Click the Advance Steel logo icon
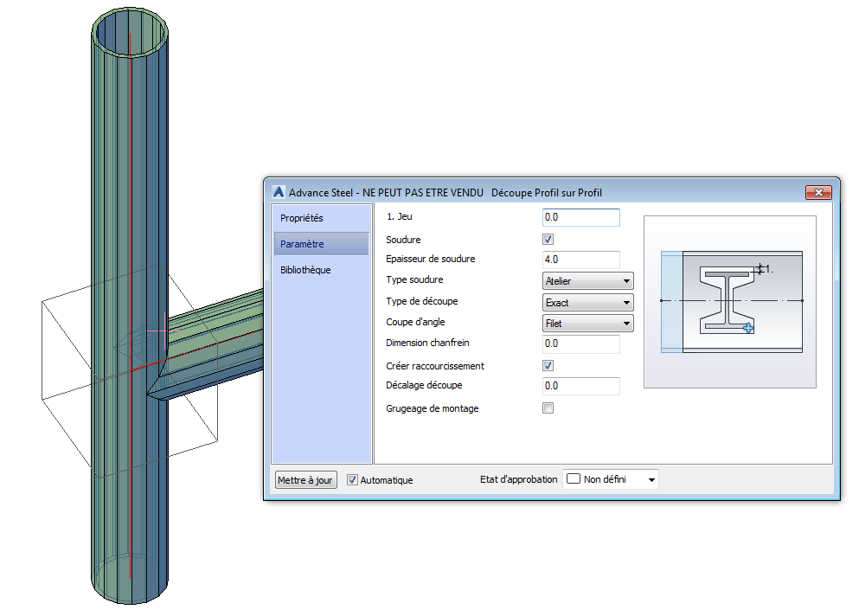 (279, 192)
